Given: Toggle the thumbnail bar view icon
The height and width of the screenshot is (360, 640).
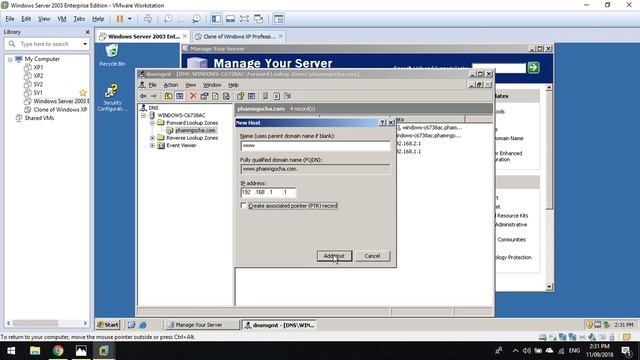Looking at the screenshot, I should click(230, 19).
